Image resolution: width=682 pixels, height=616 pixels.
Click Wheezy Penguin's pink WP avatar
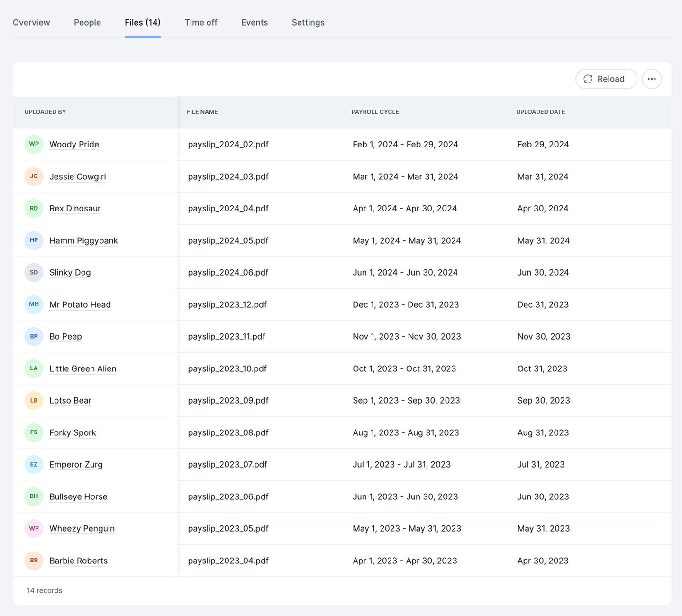pos(34,528)
